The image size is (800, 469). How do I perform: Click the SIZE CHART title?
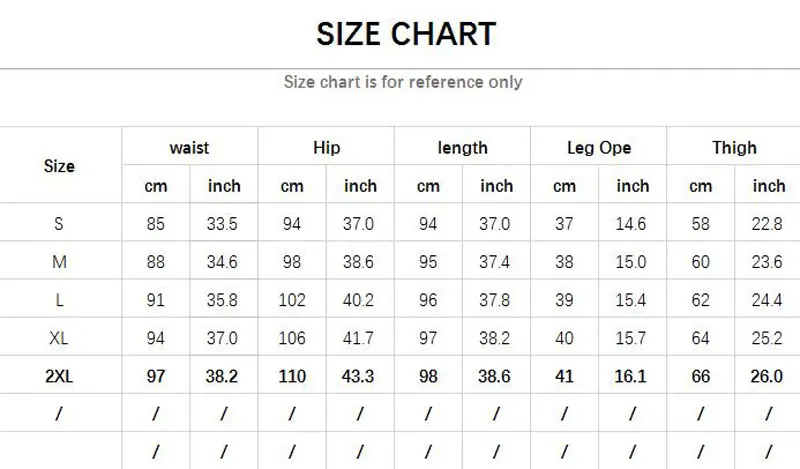coord(404,33)
